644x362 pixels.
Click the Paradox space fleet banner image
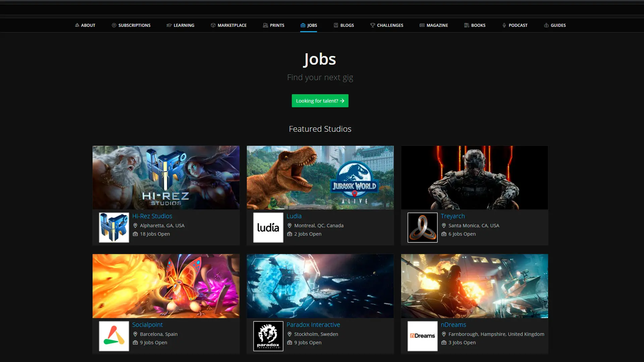pos(320,286)
